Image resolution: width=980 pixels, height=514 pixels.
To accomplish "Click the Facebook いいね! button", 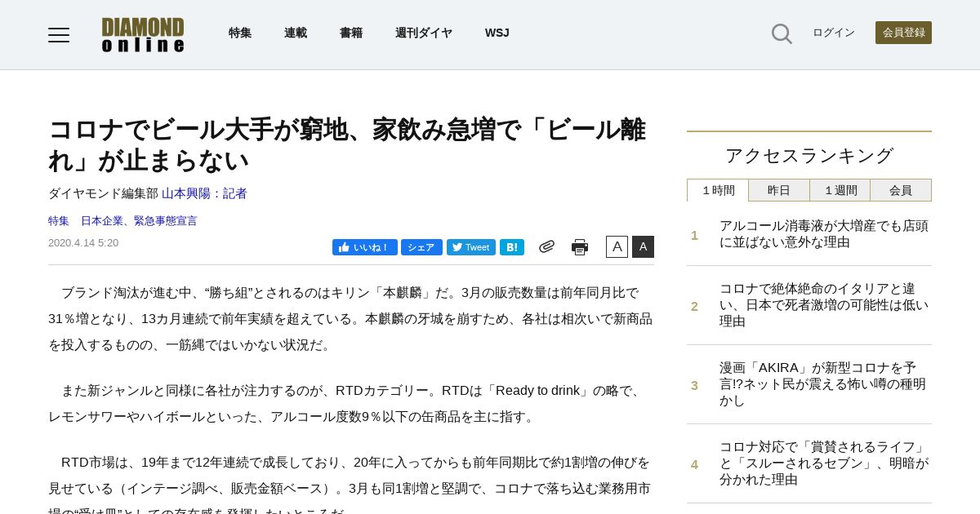I will pyautogui.click(x=365, y=247).
